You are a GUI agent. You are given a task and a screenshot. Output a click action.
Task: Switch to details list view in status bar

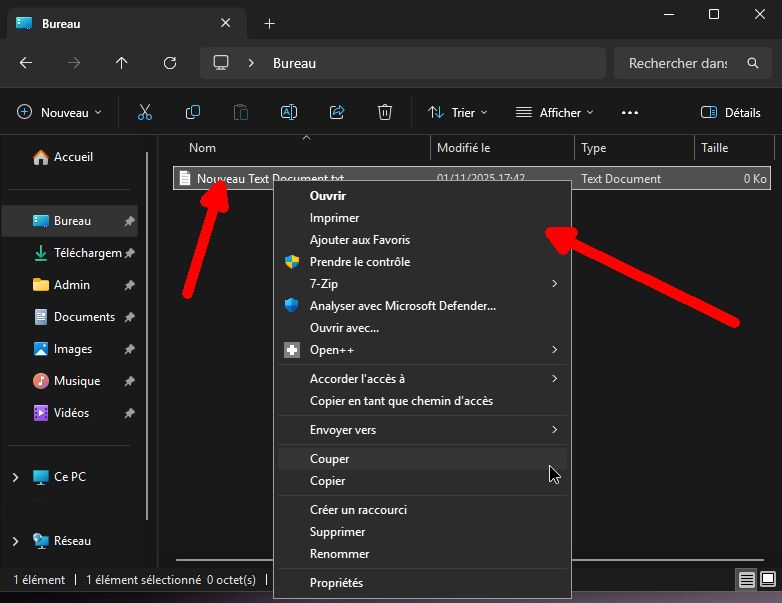click(746, 580)
